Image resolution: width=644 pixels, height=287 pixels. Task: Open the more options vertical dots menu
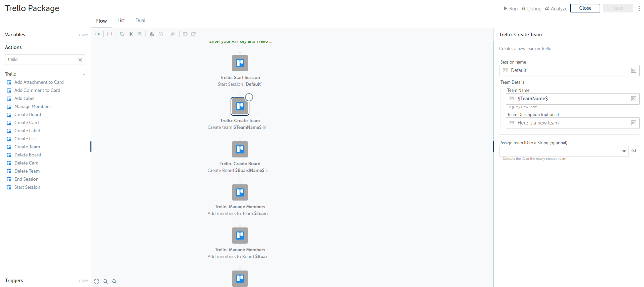pyautogui.click(x=639, y=8)
